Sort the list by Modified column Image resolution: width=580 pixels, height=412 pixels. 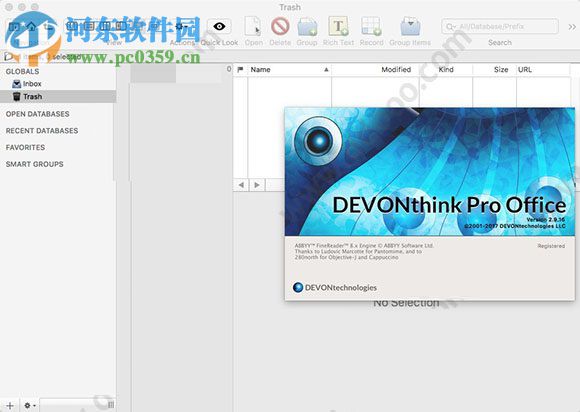(x=396, y=70)
